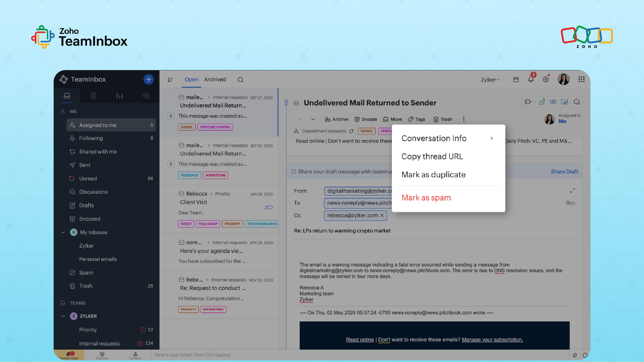Screen dimensions: 644x362
Task: Open the notifications bell icon
Action: click(531, 80)
